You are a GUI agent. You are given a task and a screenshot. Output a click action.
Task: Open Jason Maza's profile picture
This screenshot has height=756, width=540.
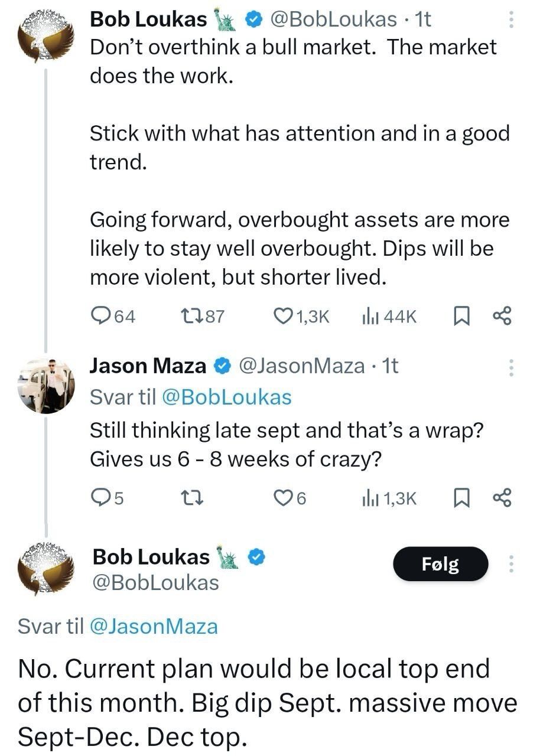tap(46, 384)
